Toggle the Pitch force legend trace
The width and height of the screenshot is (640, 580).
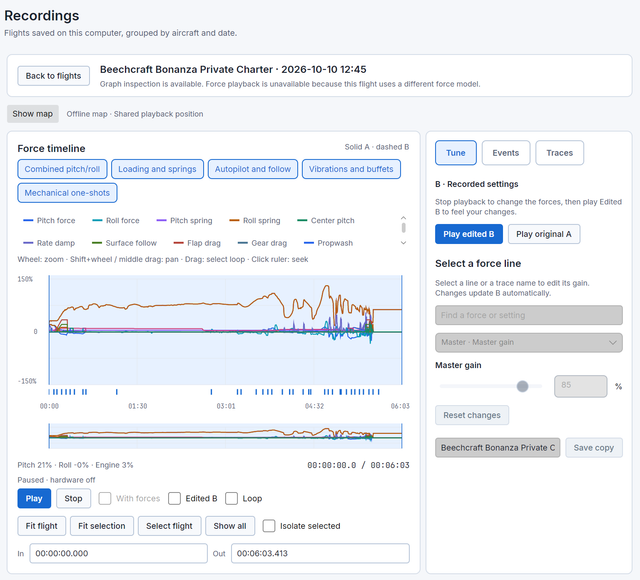[49, 220]
